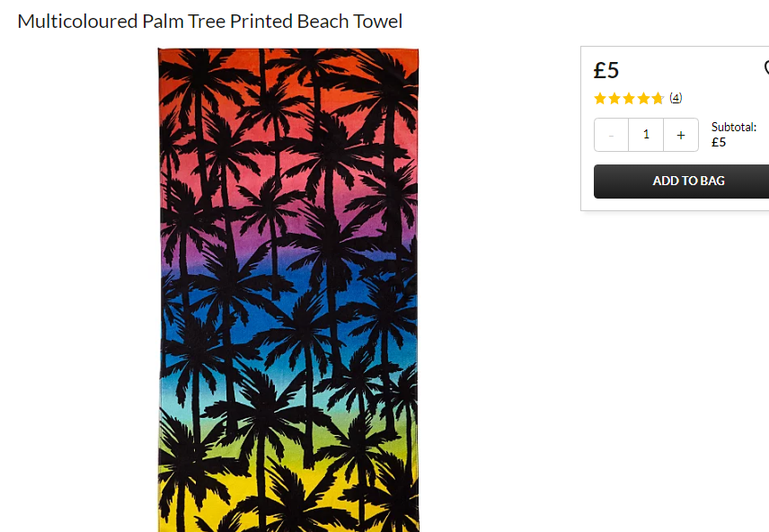The width and height of the screenshot is (769, 532).
Task: Click the £5 subtotal amount
Action: click(x=719, y=142)
